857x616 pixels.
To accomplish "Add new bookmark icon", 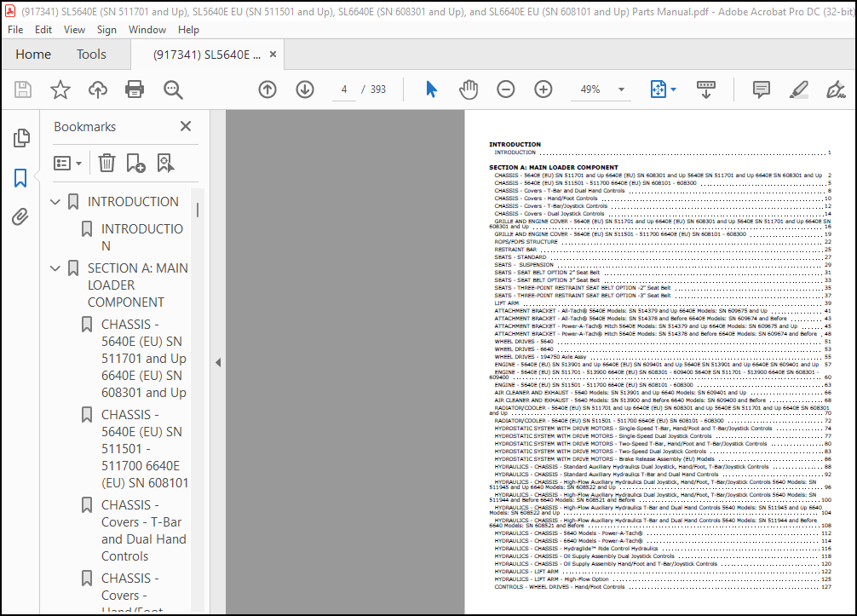I will (135, 163).
